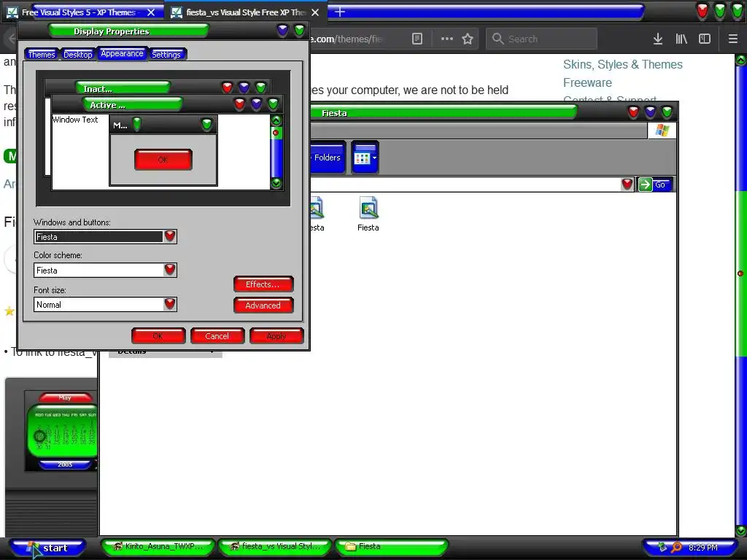Select the Fiesta image file icon
This screenshot has width=747, height=560.
(x=368, y=214)
